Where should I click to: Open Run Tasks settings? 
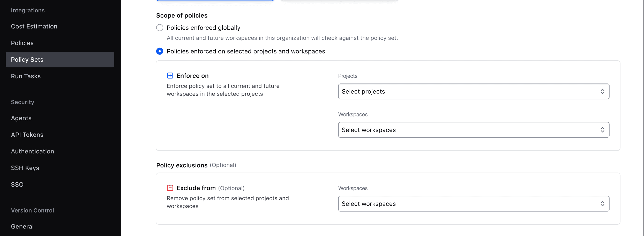click(x=26, y=76)
